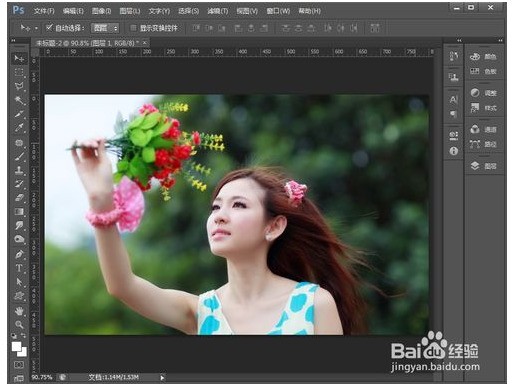Open the 视图(V) menu
Screen dimensions: 512x388
point(247,11)
